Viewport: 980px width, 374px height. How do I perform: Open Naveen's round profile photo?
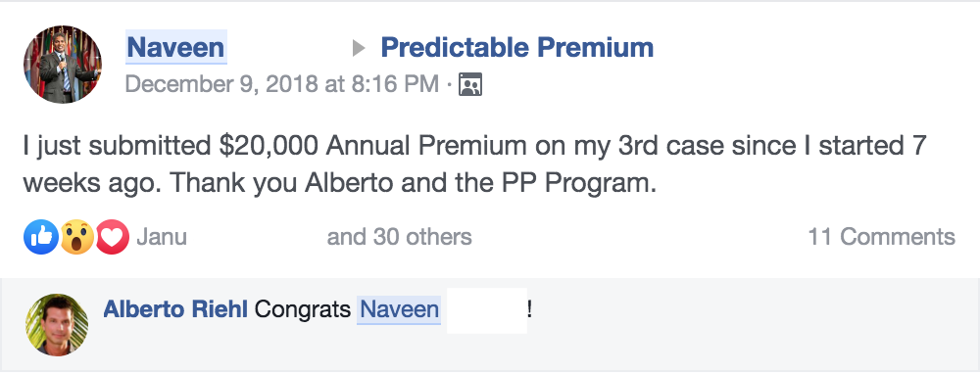pos(63,65)
